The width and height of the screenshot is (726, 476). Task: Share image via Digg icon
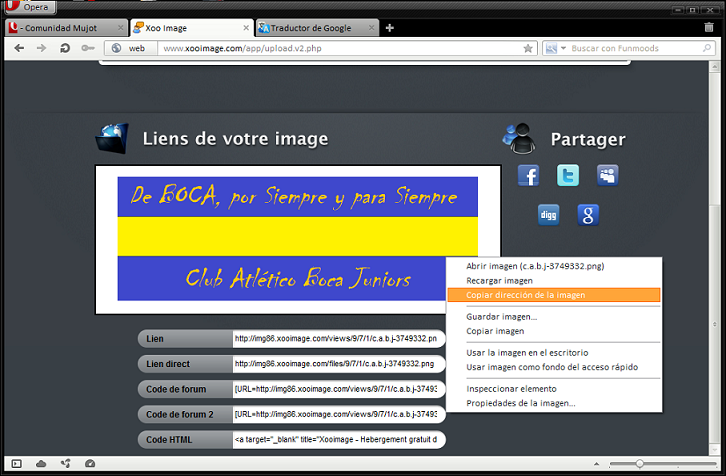tap(548, 214)
